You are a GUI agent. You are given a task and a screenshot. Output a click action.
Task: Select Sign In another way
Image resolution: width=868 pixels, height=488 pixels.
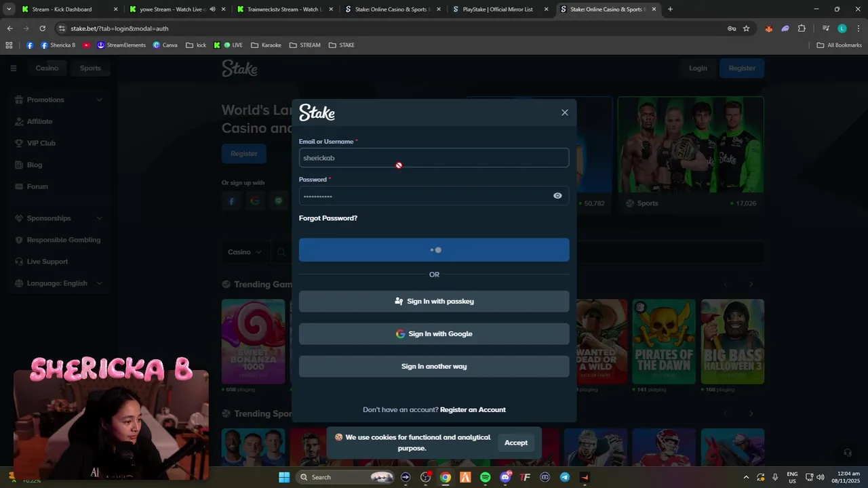[434, 367]
